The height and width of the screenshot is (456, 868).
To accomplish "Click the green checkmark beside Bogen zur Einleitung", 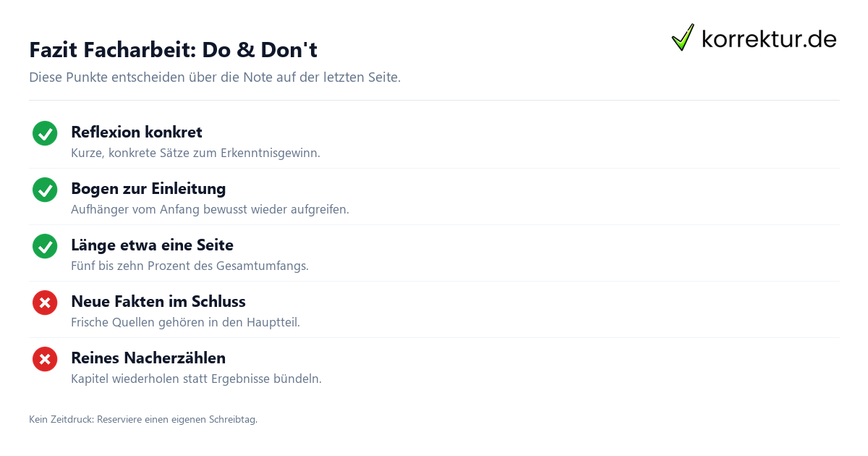I will coord(45,190).
